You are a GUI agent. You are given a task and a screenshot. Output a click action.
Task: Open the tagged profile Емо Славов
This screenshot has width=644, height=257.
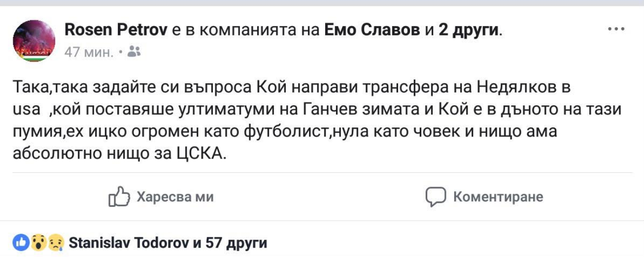tap(373, 31)
